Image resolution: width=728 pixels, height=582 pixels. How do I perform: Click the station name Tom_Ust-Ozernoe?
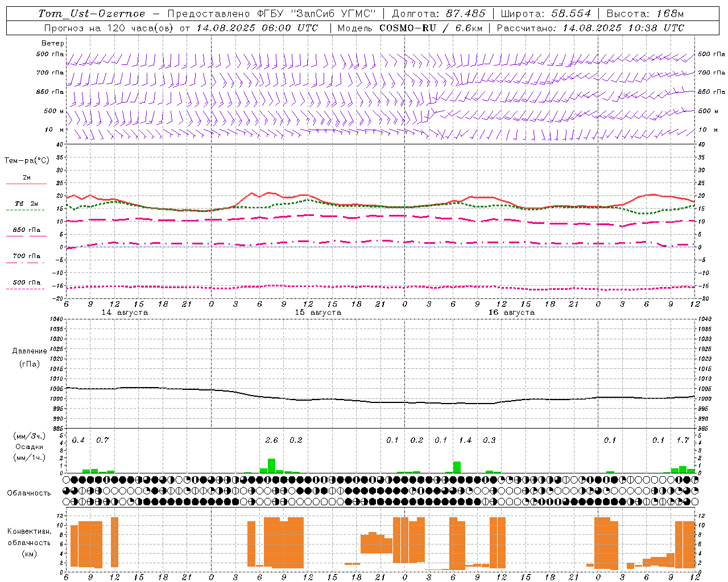[92, 14]
